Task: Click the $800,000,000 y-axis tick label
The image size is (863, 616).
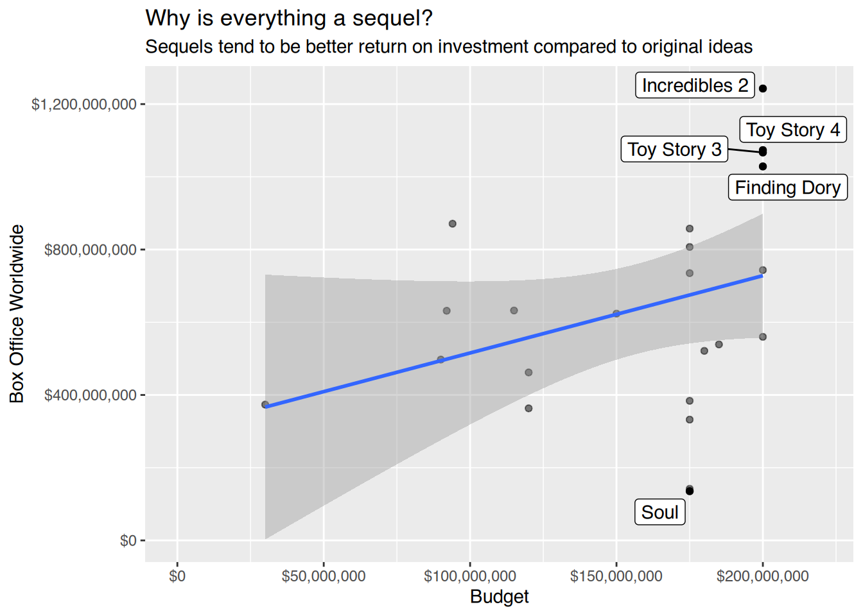Action: pyautogui.click(x=91, y=250)
